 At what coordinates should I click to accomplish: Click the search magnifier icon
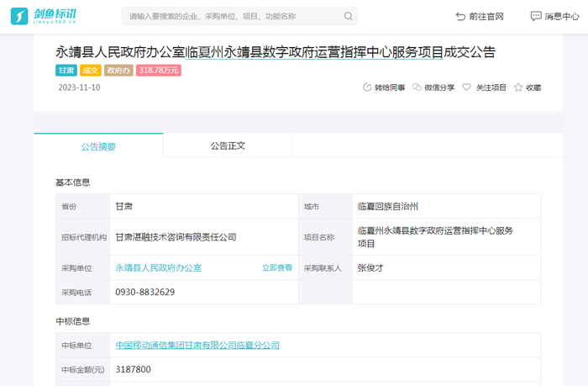(348, 16)
